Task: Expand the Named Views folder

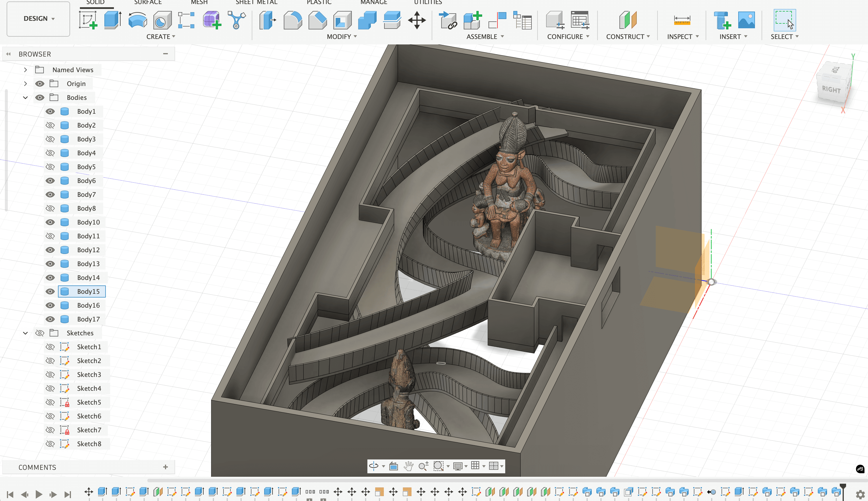Action: coord(25,70)
